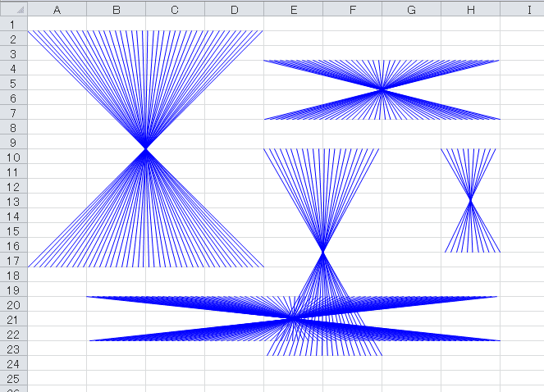Click center of small hourglass shape in column H

pyautogui.click(x=470, y=199)
